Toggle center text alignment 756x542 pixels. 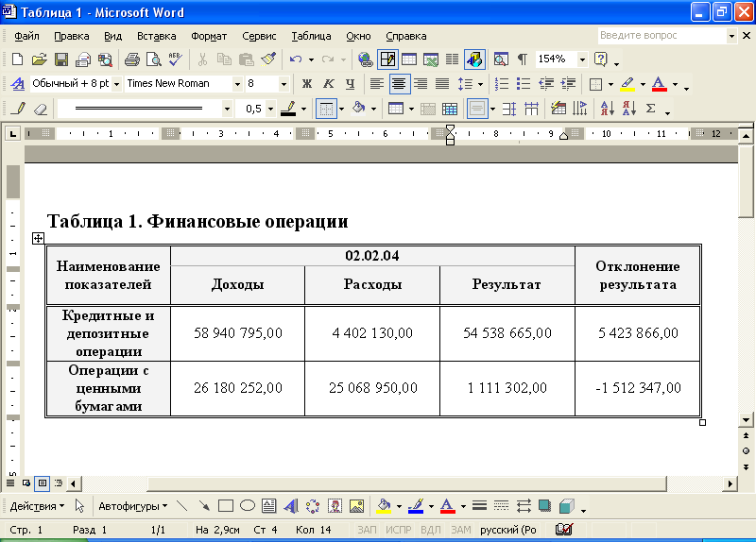click(x=399, y=84)
